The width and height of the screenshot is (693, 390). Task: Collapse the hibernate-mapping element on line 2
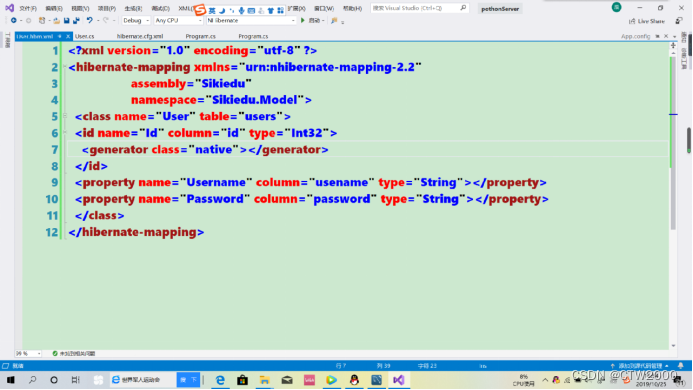(x=65, y=67)
